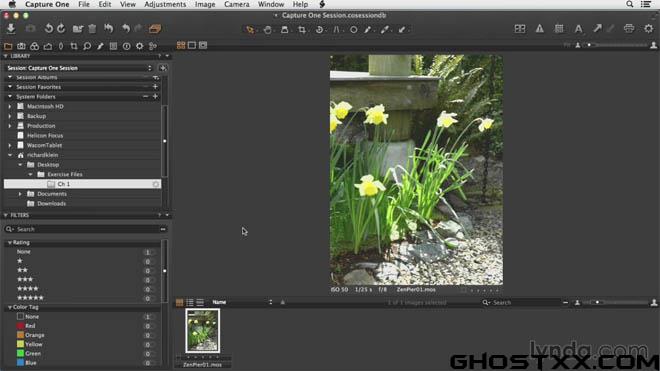Set browser to thumbnail grid view
This screenshot has height=371, width=660.
179,302
